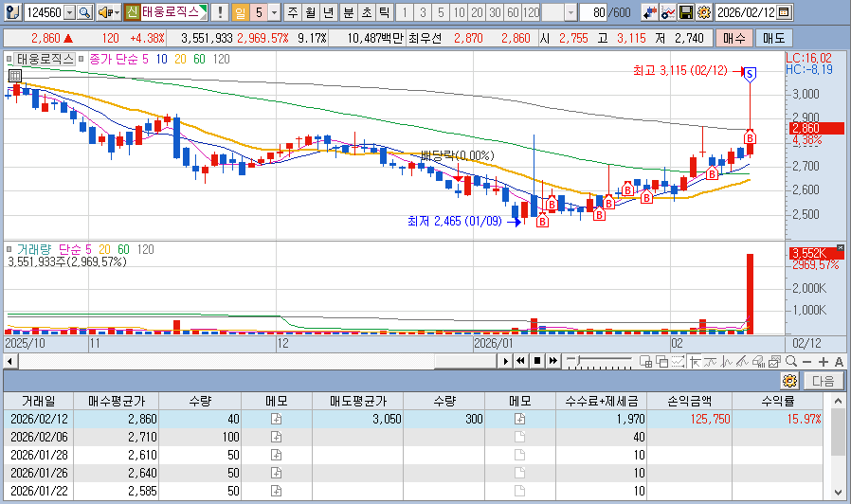Open the buy memo icon for 2026/01/28
Screen dimensions: 851x504
click(277, 455)
